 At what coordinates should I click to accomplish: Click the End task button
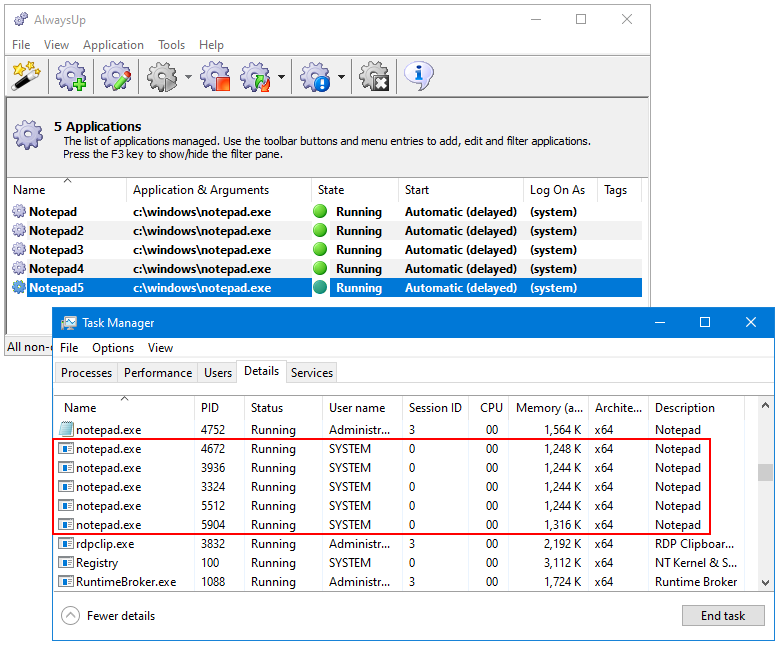pyautogui.click(x=723, y=616)
